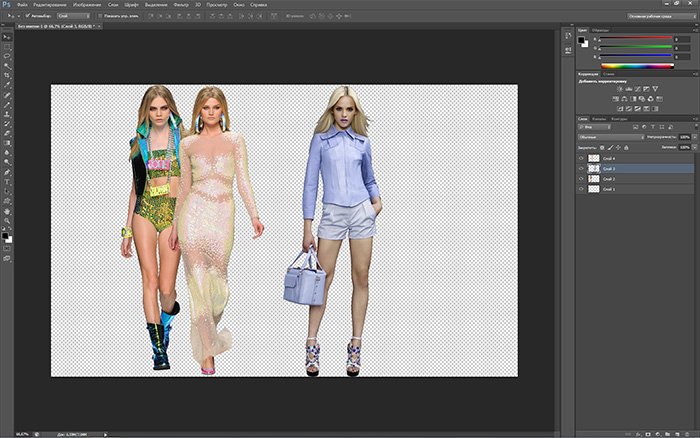Viewport: 700px width, 438px height.
Task: Click the color spectrum ramp in Color panel
Action: click(637, 65)
